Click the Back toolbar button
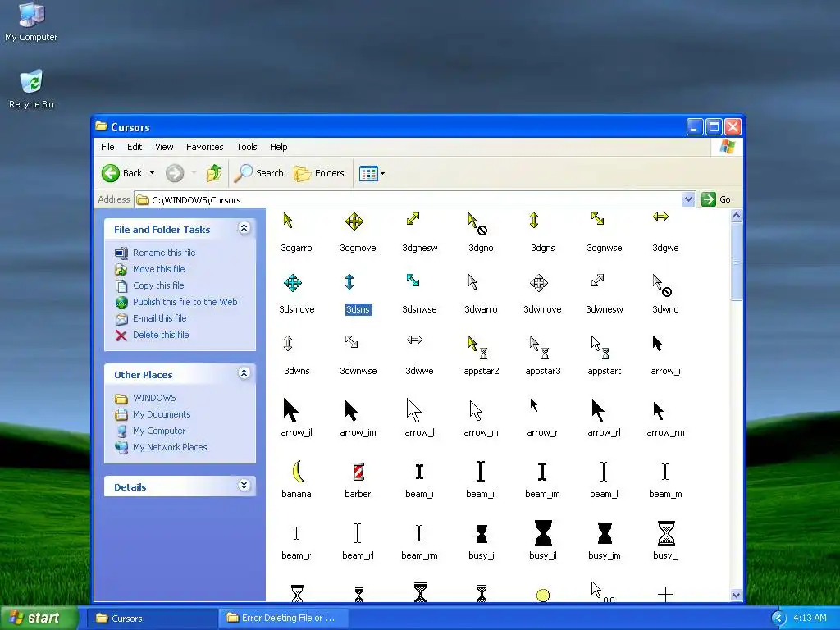Image resolution: width=840 pixels, height=630 pixels. coord(122,173)
